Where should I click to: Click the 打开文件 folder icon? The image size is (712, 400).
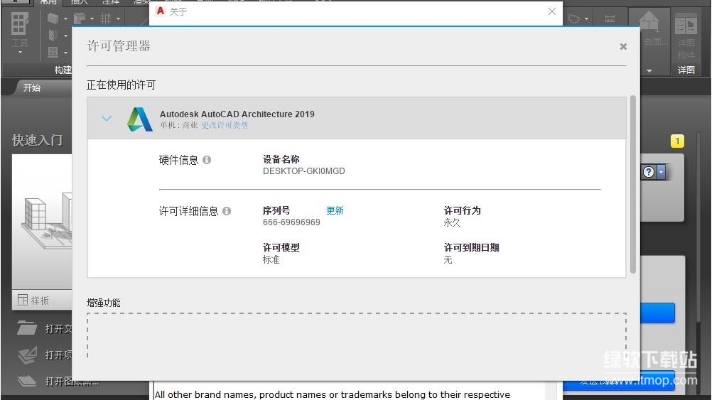[x=26, y=328]
